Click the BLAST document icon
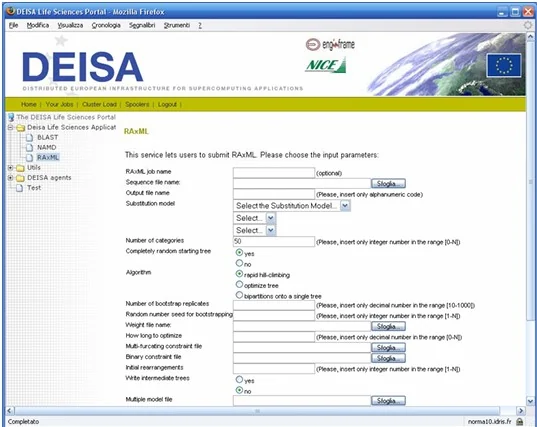Image resolution: width=537 pixels, height=427 pixels. tap(30, 138)
